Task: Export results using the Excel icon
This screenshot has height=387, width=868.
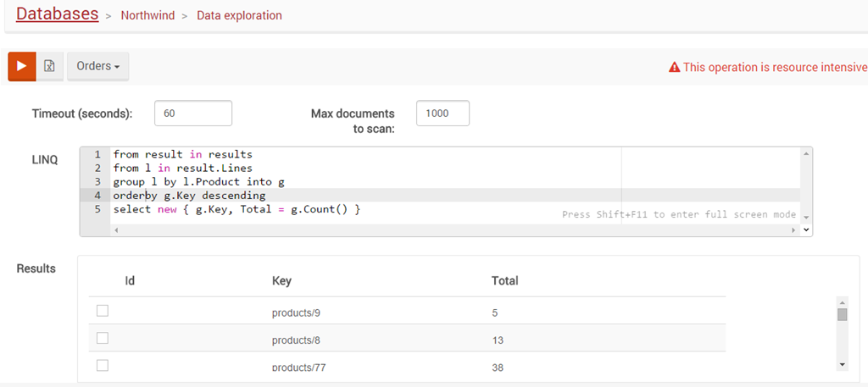Action: point(50,66)
